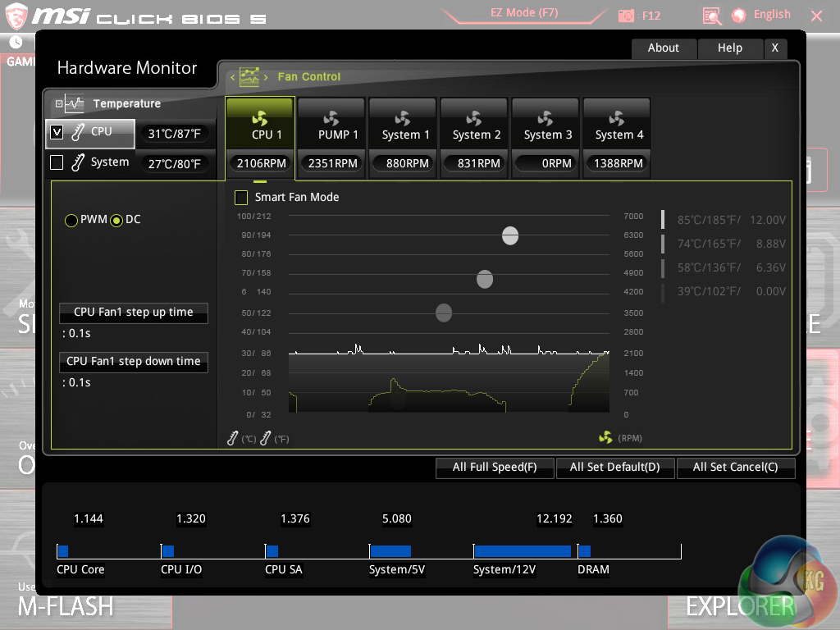Click the CPU temperature value 31°C/87°F
Screen dimensions: 840x630
click(x=175, y=134)
